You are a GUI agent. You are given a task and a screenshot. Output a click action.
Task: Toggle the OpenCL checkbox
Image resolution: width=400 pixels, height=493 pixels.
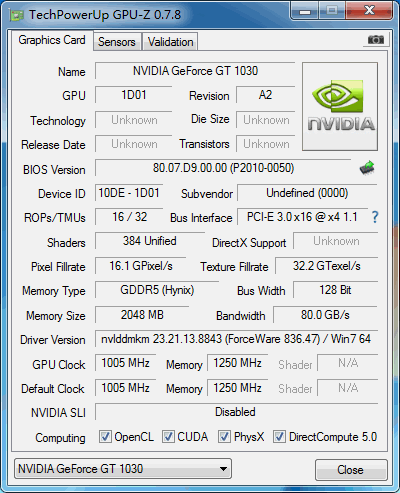tap(105, 436)
